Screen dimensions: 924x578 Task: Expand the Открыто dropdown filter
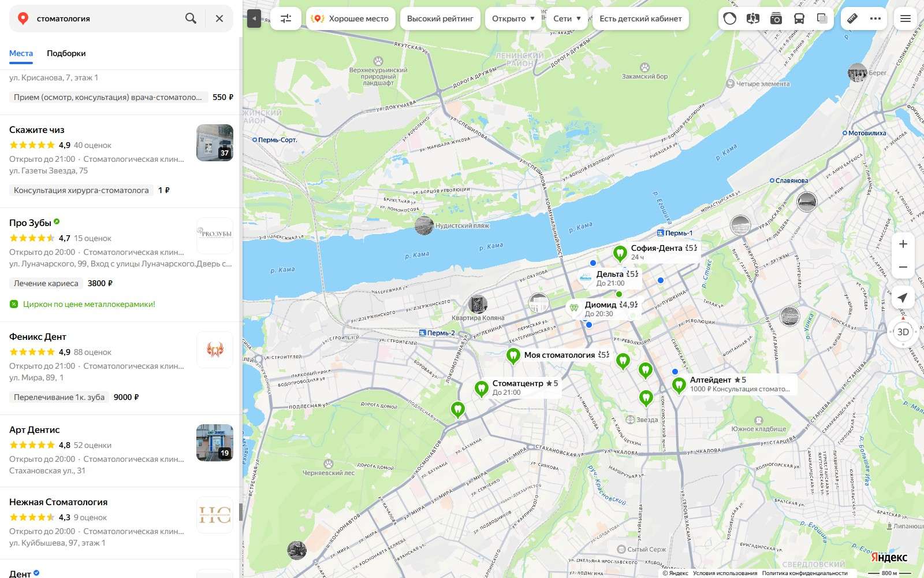[513, 18]
